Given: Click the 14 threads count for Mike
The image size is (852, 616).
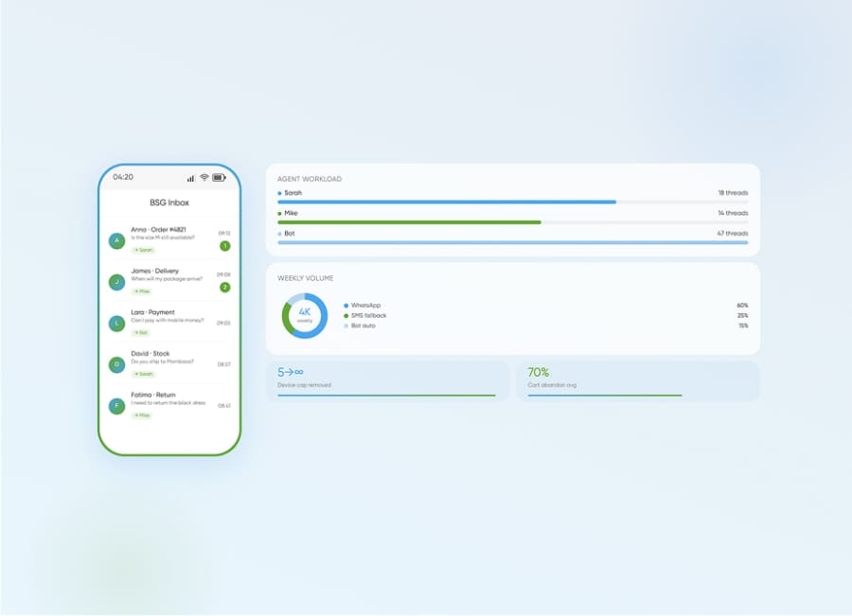Looking at the screenshot, I should 733,213.
